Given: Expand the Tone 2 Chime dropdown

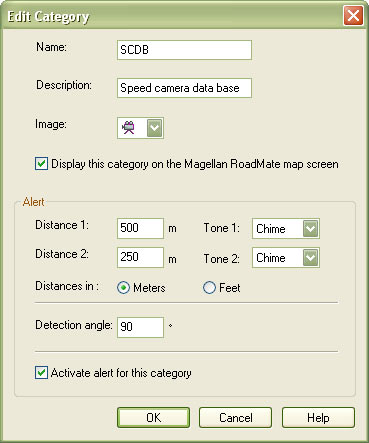Looking at the screenshot, I should click(x=310, y=257).
